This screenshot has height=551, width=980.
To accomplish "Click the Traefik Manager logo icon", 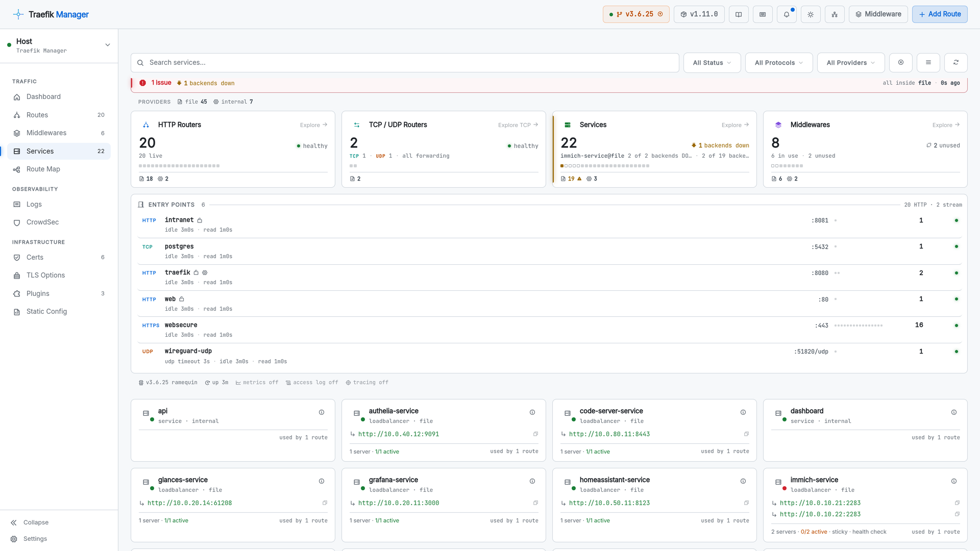I will pos(18,14).
